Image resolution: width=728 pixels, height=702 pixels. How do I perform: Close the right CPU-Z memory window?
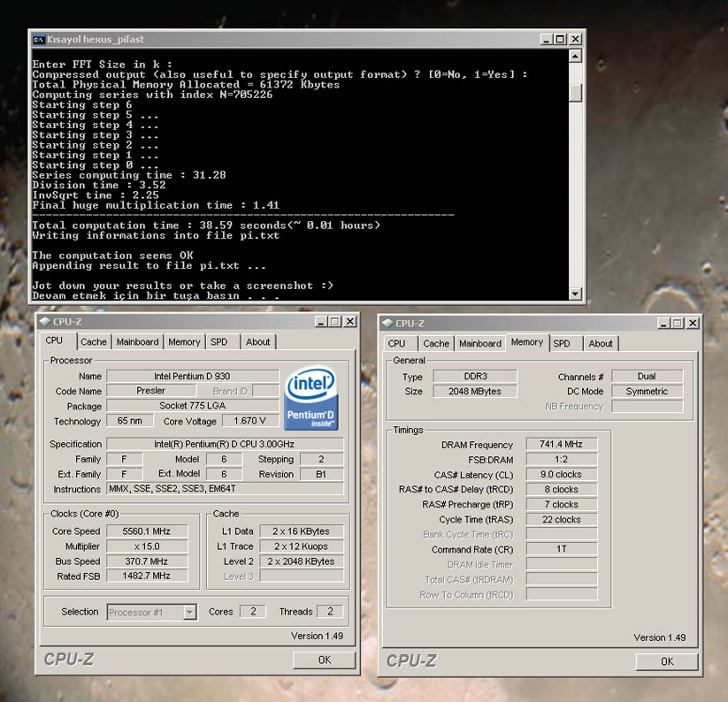(693, 324)
